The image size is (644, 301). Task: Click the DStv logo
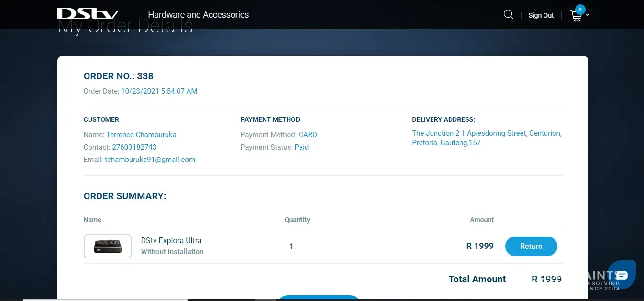(x=88, y=13)
